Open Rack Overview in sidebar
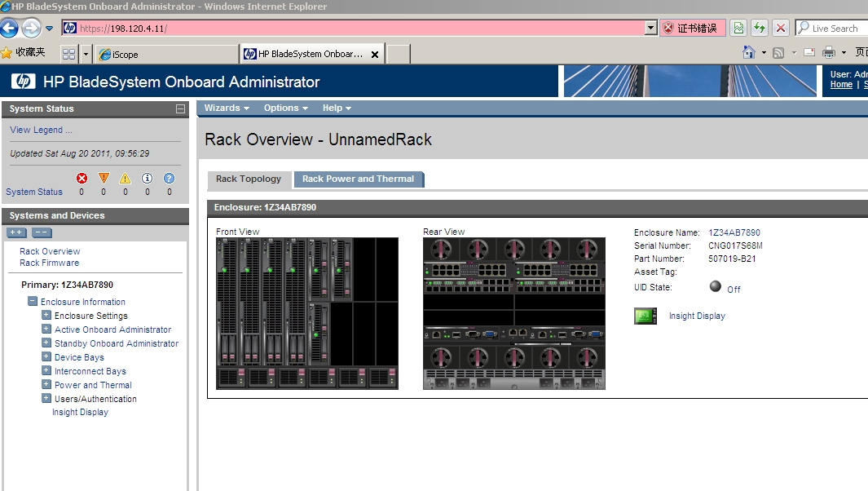Image resolution: width=868 pixels, height=491 pixels. click(x=50, y=251)
